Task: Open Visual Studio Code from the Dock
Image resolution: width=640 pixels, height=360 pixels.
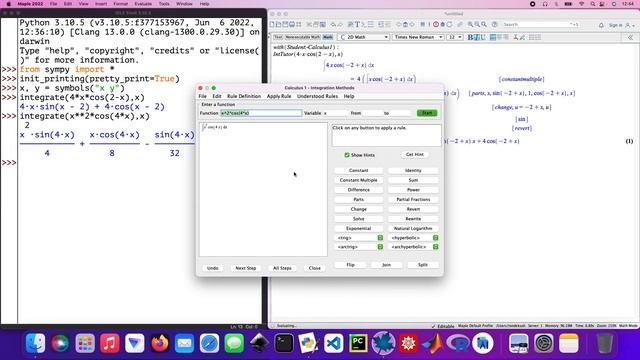Action: click(333, 343)
